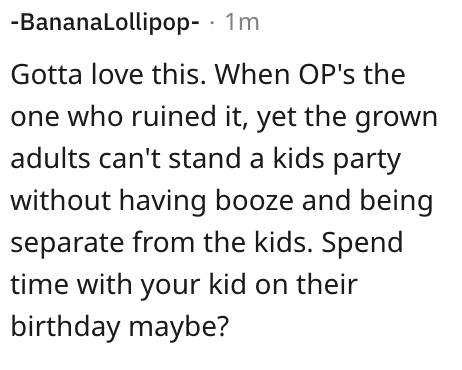Viewport: 462px width, 370px height.
Task: Click the word "without" in the comment
Action: pyautogui.click(x=61, y=200)
